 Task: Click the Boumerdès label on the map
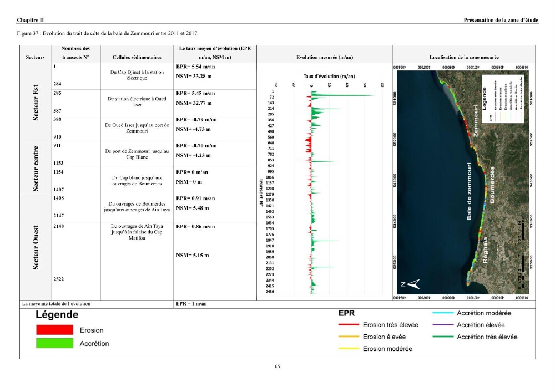(x=492, y=185)
